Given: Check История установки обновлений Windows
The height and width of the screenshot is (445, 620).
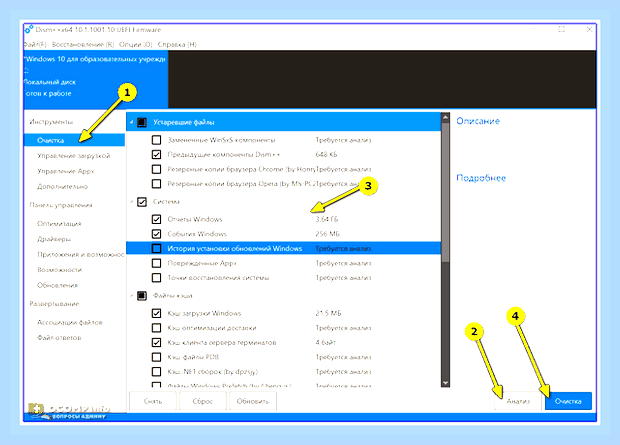Looking at the screenshot, I should (157, 248).
